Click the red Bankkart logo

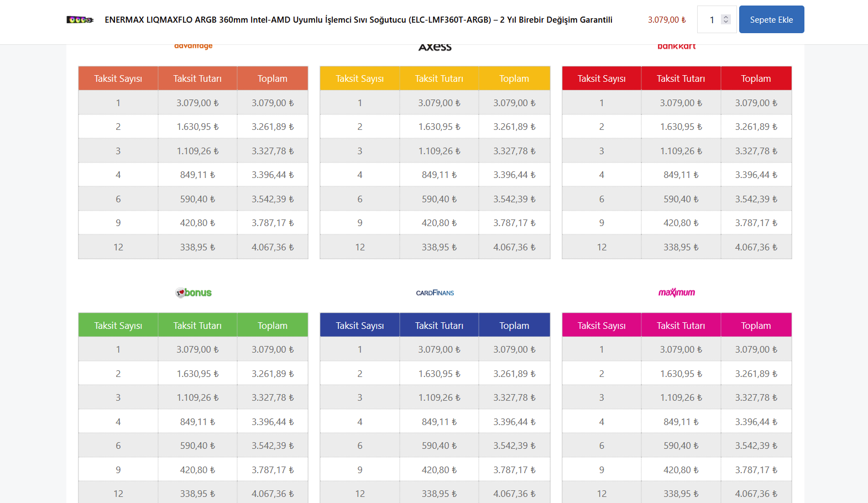(x=677, y=46)
